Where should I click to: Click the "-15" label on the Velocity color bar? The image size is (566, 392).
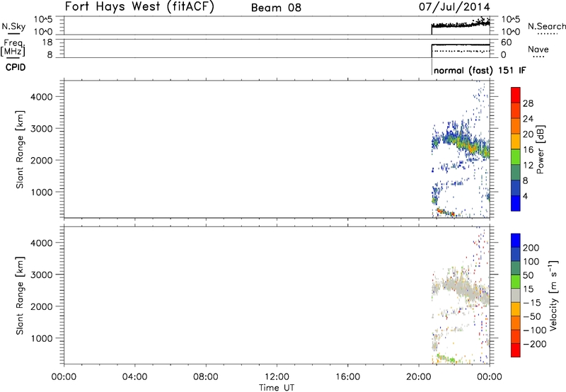coord(532,303)
